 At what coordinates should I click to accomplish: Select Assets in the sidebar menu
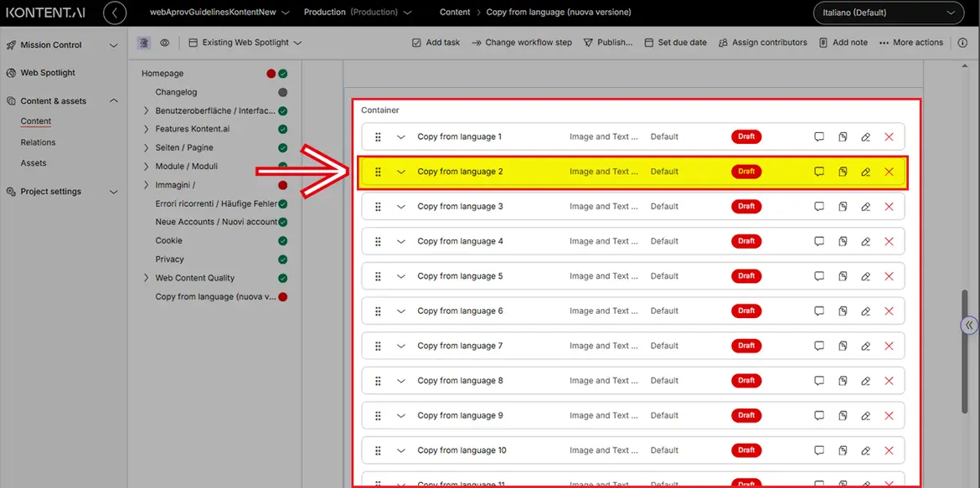(34, 163)
